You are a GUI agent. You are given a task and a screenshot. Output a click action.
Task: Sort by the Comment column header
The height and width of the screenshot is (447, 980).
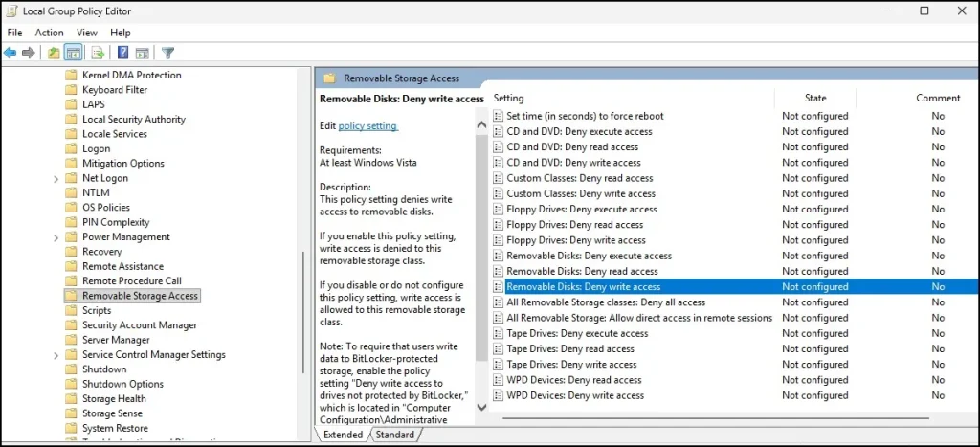(938, 99)
